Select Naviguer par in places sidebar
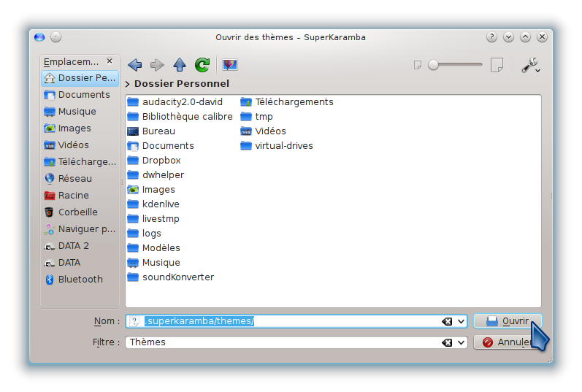 [x=80, y=229]
